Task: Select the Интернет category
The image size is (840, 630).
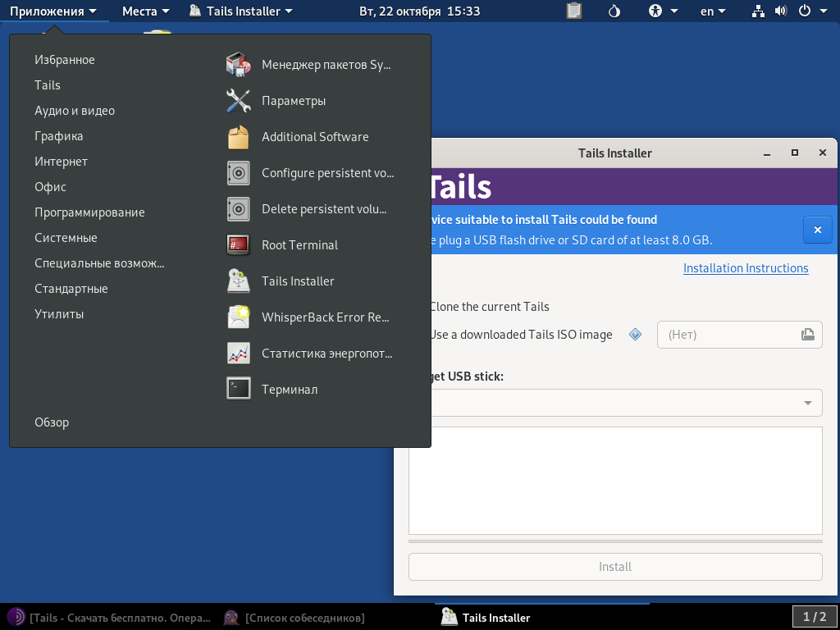Action: tap(61, 162)
